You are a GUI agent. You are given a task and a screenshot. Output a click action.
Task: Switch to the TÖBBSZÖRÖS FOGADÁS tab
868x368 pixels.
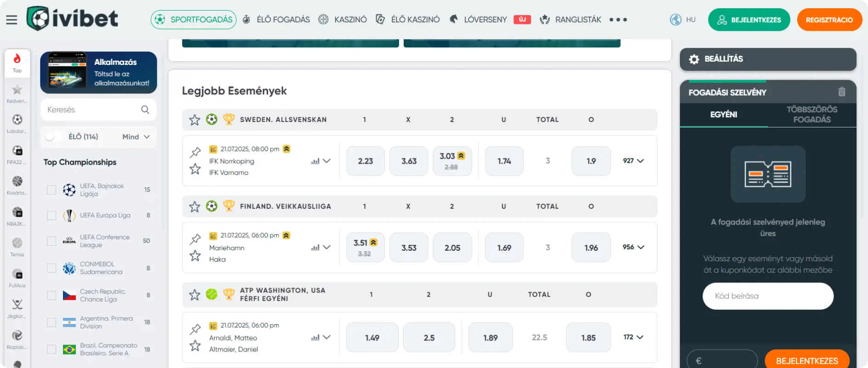click(812, 115)
